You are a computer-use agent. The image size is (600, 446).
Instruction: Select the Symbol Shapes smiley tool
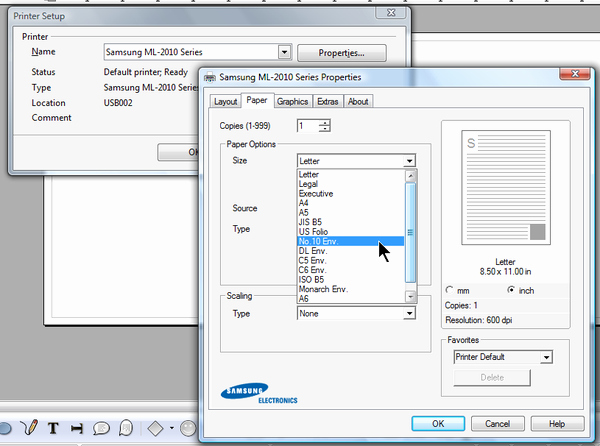[x=188, y=428]
